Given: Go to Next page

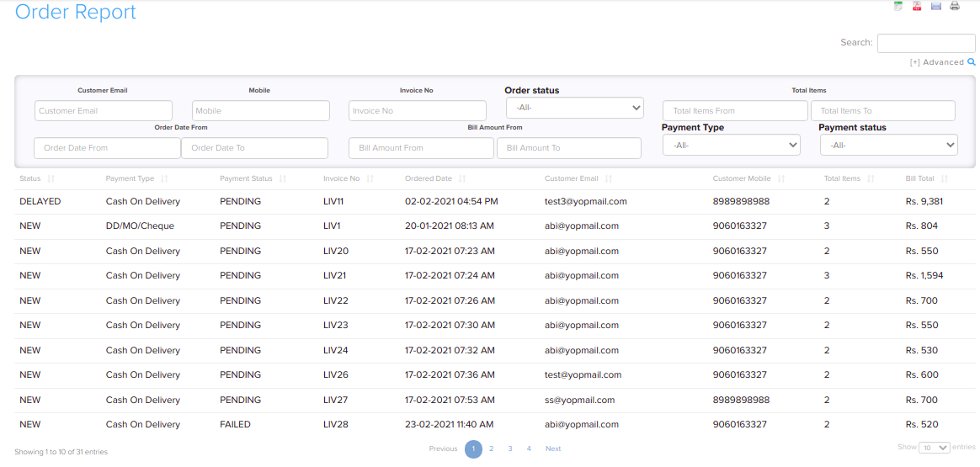Looking at the screenshot, I should pos(553,448).
